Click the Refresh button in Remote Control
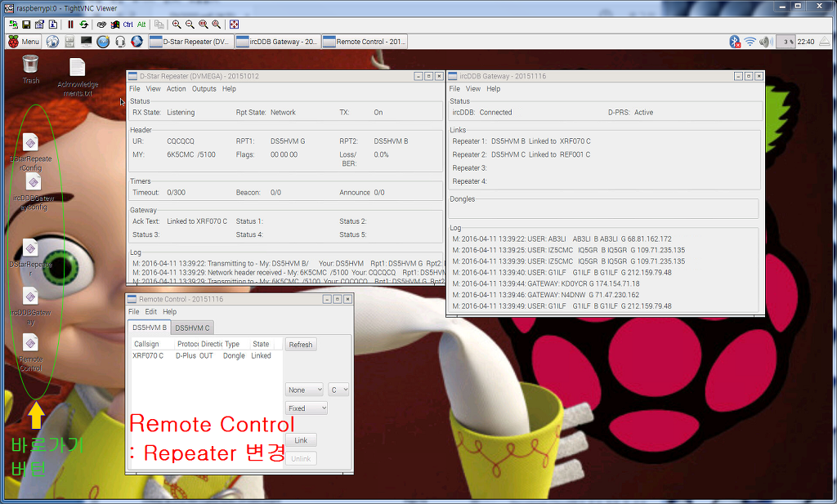The image size is (837, 504). coord(301,345)
